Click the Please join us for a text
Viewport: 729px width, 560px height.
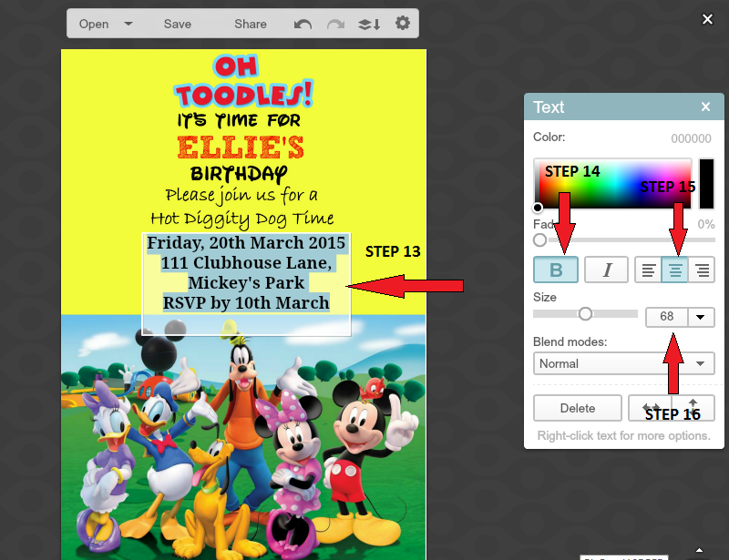tap(241, 195)
